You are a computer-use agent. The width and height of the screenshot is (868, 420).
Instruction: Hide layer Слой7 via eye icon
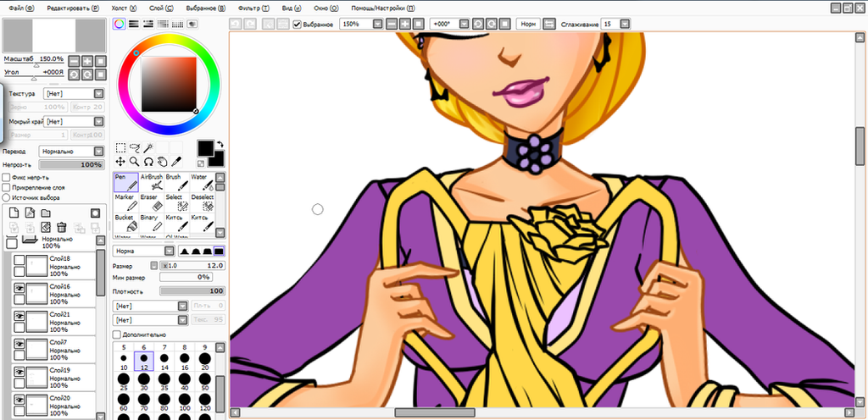[x=19, y=343]
